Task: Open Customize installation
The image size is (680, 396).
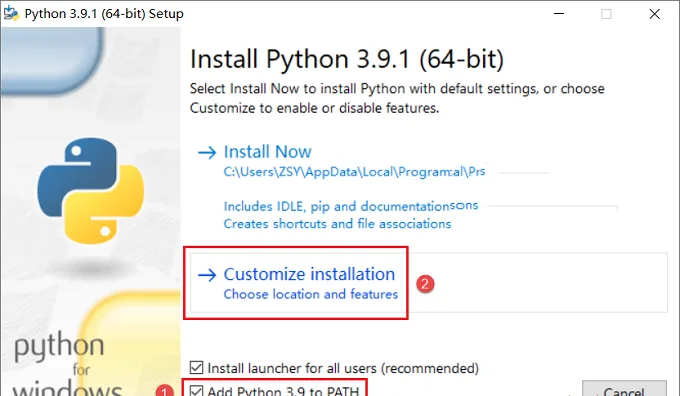Action: click(309, 274)
